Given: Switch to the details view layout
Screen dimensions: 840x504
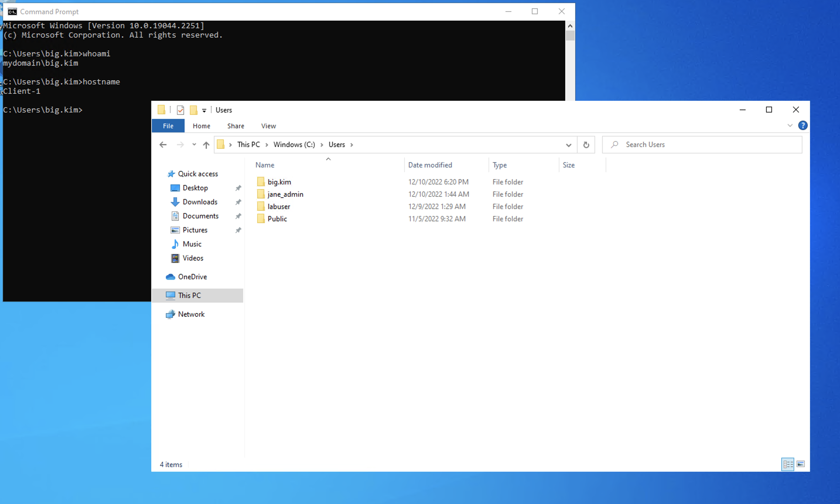Looking at the screenshot, I should point(788,464).
